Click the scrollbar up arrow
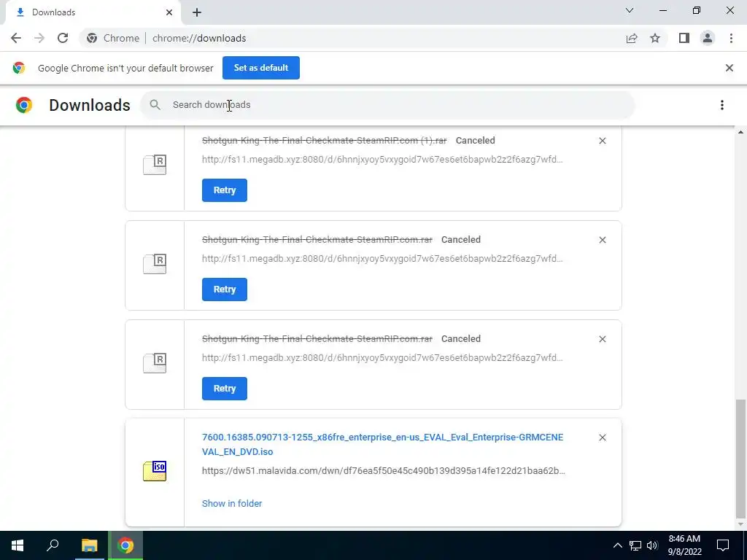This screenshot has width=747, height=560. click(x=740, y=132)
